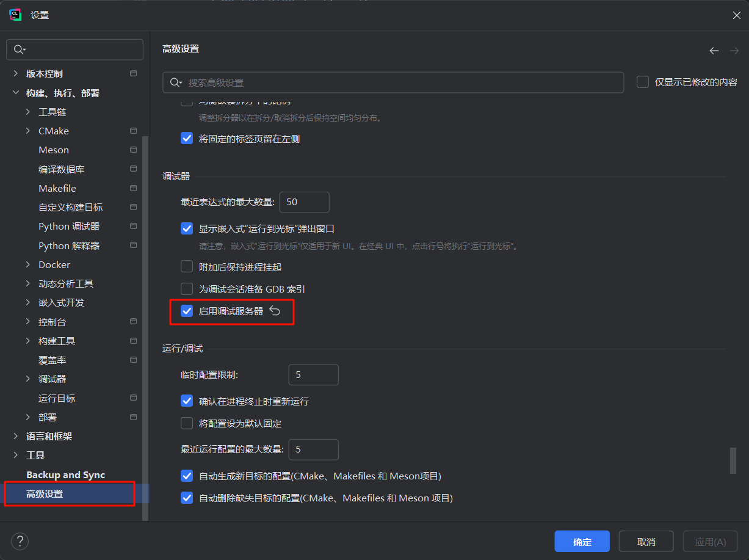Viewport: 749px width, 560px height.
Task: Click the reset arrow next to 启用调试服务器
Action: tap(275, 311)
